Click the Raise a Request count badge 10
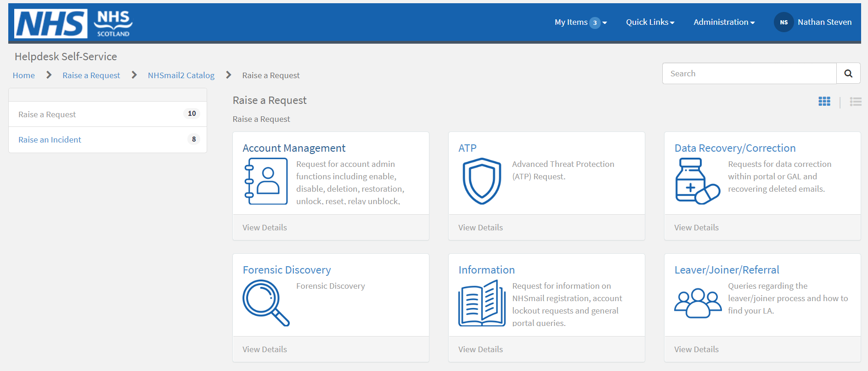 (x=192, y=114)
